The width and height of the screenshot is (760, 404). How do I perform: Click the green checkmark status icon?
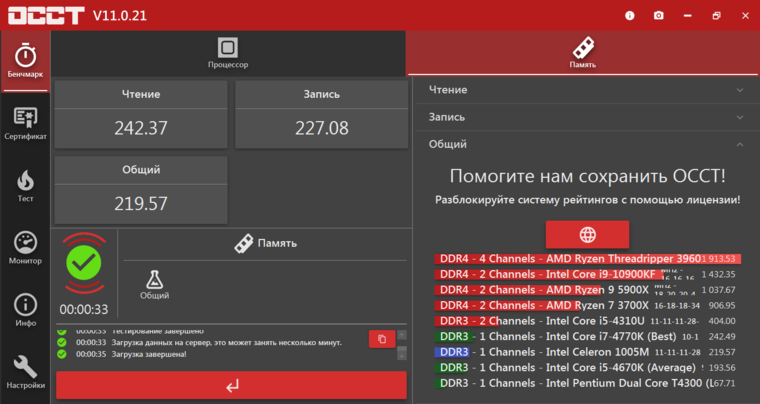point(84,263)
